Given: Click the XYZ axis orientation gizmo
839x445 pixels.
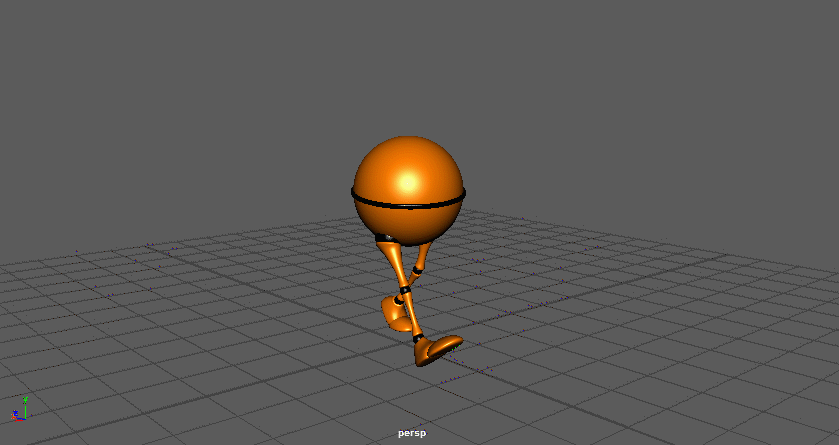Looking at the screenshot, I should (19, 410).
